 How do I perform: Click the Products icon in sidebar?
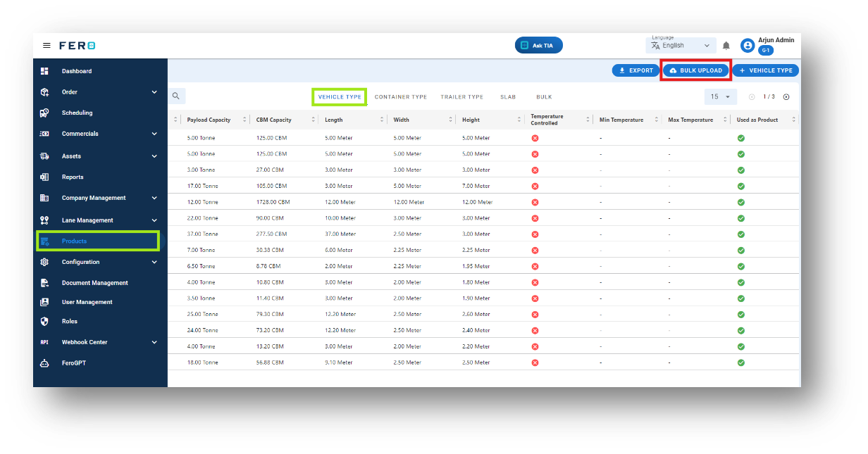pyautogui.click(x=44, y=241)
